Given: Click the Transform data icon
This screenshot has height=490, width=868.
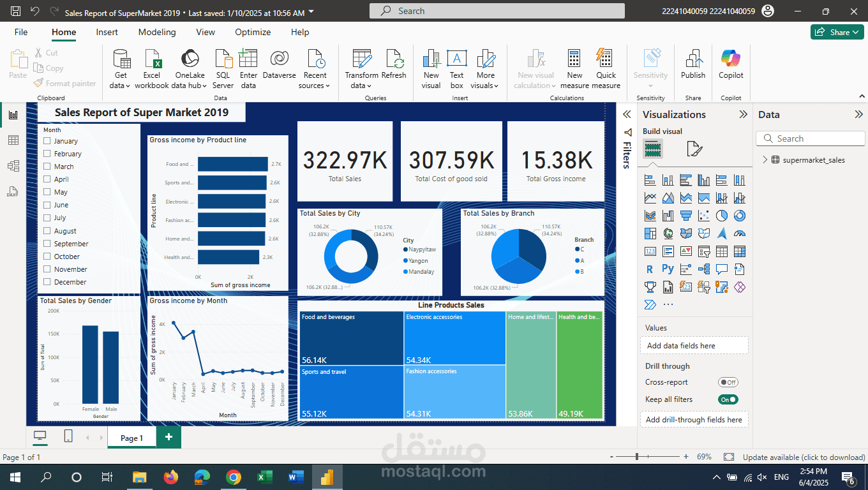Looking at the screenshot, I should tap(362, 59).
